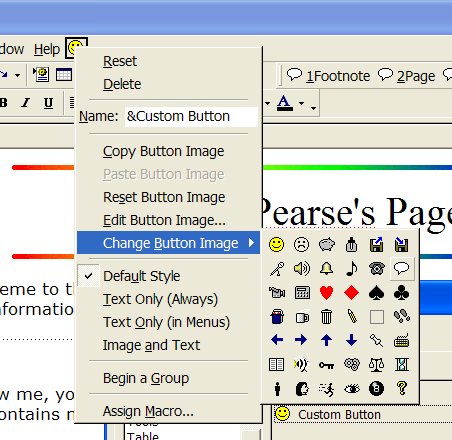Select the balance scales button image
452x440 pixels.
(x=376, y=365)
